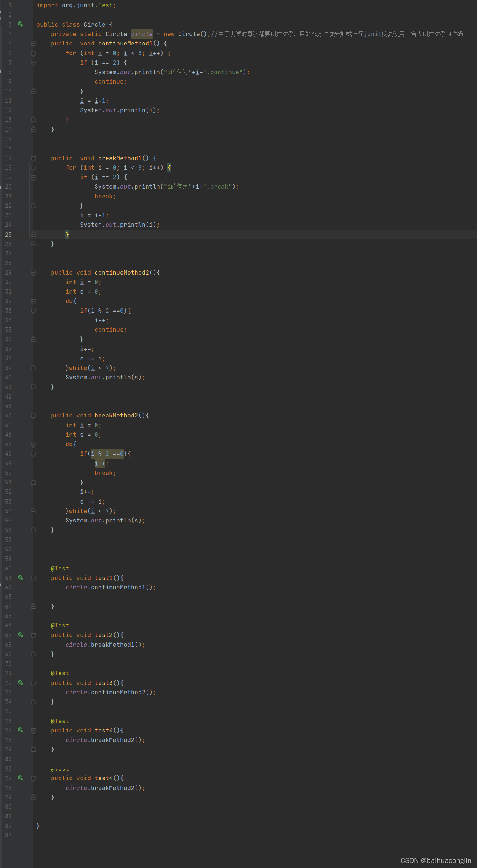Click the highlighted 'circle' variable on line 4
The height and width of the screenshot is (868, 477).
pos(142,34)
